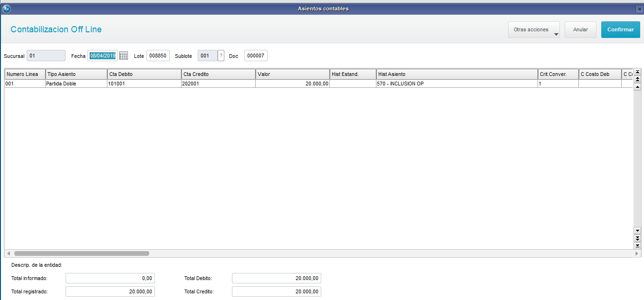Click the horizontal scrollbar thumb

pos(81,253)
